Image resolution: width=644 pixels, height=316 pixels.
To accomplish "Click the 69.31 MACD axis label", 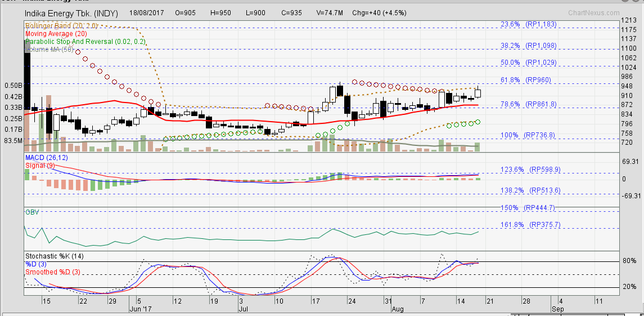I will click(x=631, y=161).
